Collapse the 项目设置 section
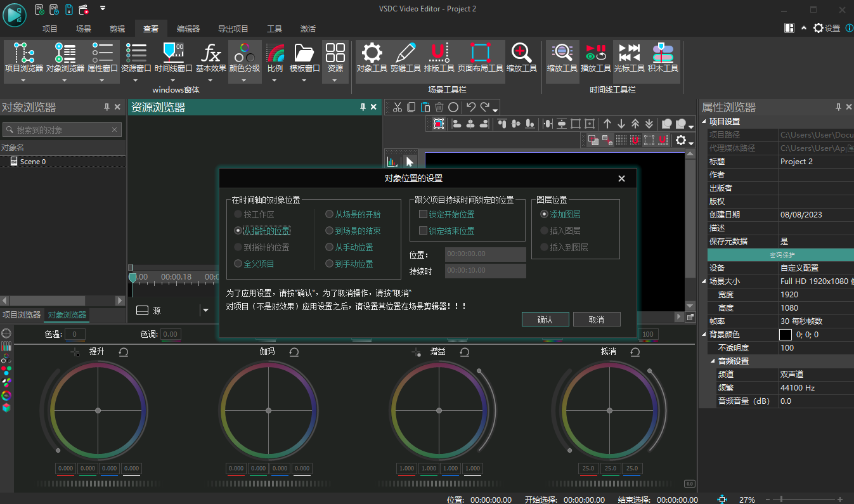Image resolution: width=854 pixels, height=504 pixels. pos(704,122)
